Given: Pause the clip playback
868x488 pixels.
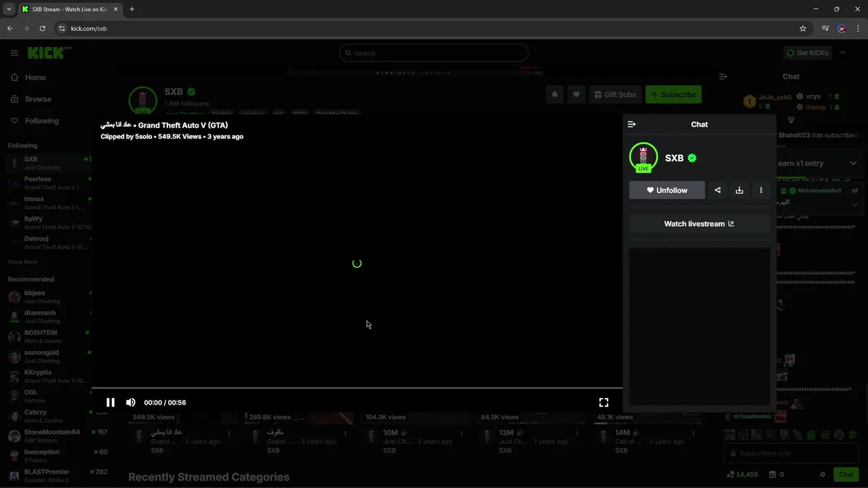Looking at the screenshot, I should (x=111, y=402).
